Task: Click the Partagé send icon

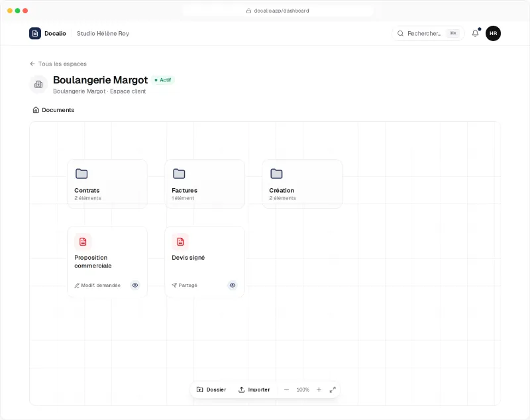Action: click(174, 286)
